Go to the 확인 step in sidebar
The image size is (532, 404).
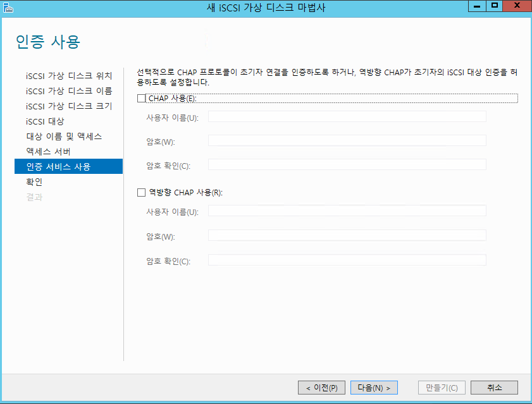coord(34,182)
